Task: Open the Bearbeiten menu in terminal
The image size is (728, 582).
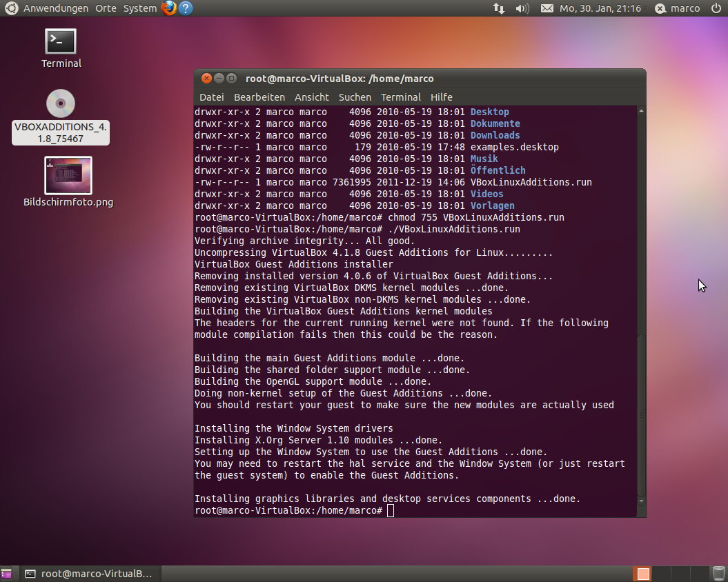Action: [259, 97]
